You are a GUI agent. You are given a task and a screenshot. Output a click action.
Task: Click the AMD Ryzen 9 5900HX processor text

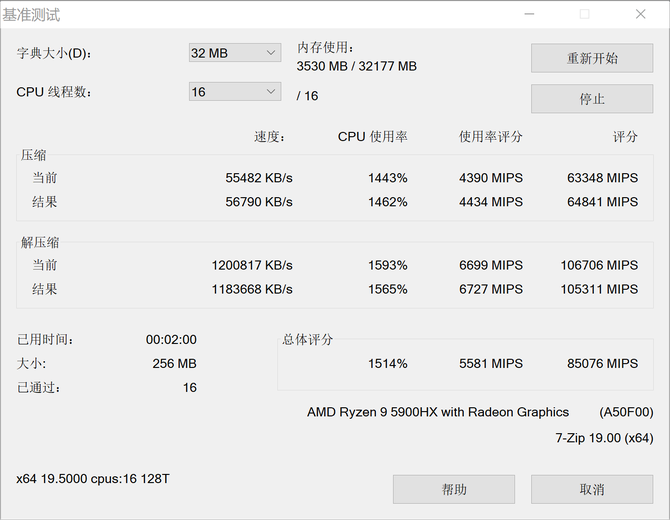pos(438,412)
